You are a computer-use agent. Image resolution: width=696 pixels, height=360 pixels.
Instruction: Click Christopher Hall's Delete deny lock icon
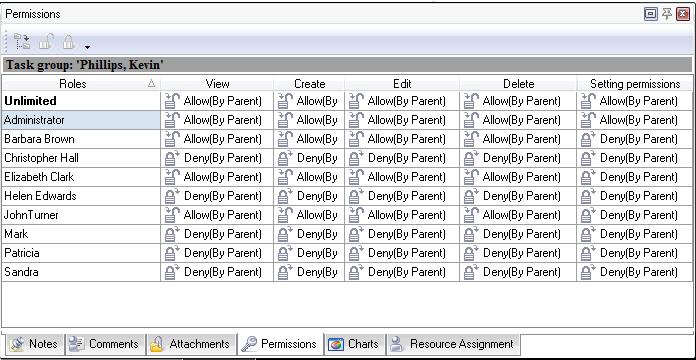471,158
